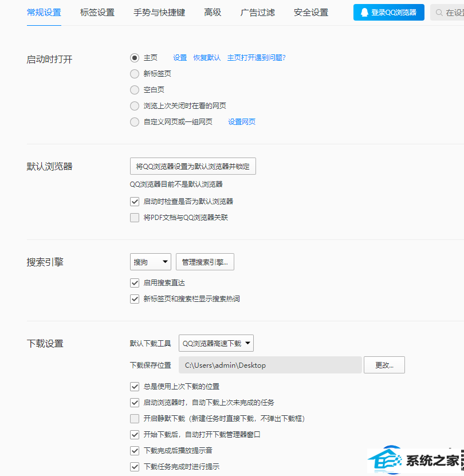Click the 设置网页 link
This screenshot has height=476, width=464.
point(242,122)
